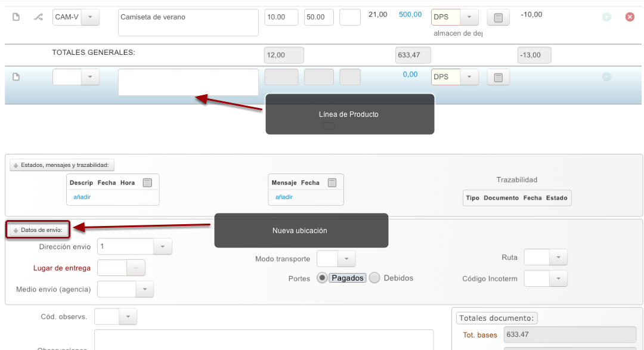Click the empty product description field
This screenshot has width=644, height=350.
188,82
